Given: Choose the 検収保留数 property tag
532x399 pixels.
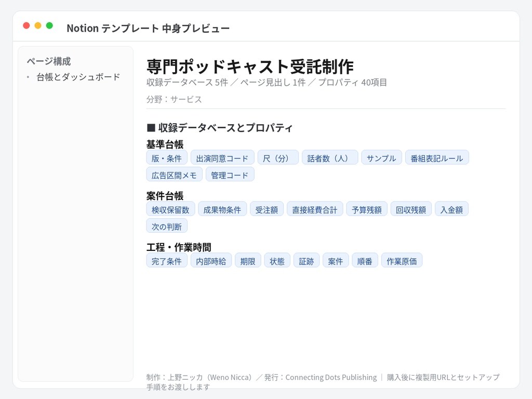Looking at the screenshot, I should point(170,209).
